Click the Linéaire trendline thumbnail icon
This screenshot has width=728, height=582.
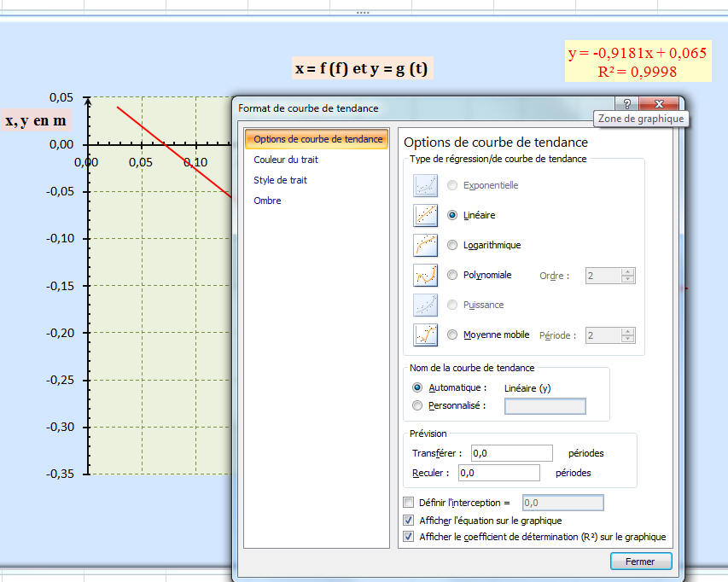tap(425, 215)
